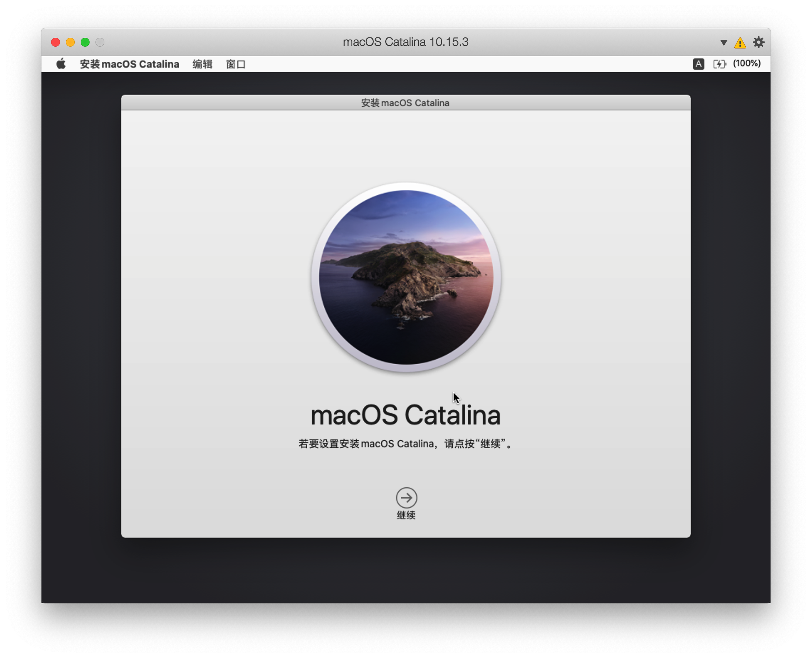Click the large macOS Catalina heading
The width and height of the screenshot is (812, 658).
click(x=406, y=415)
